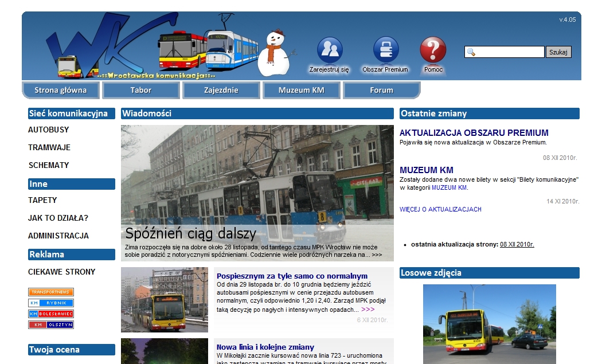
Task: Open the Muzeum KM tab
Action: (302, 90)
